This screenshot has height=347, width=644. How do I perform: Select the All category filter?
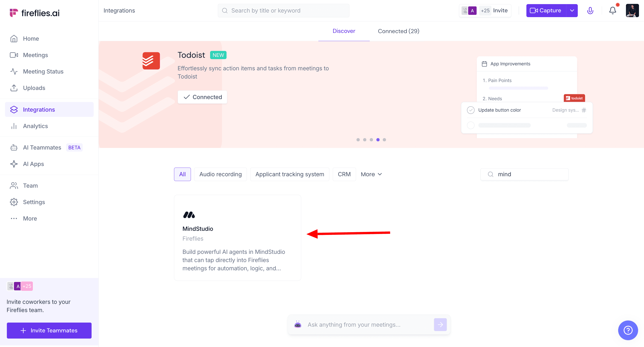click(x=182, y=174)
